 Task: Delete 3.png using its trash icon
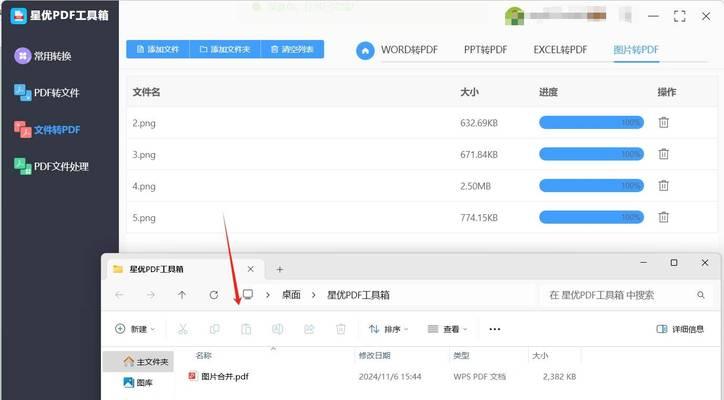coord(664,154)
